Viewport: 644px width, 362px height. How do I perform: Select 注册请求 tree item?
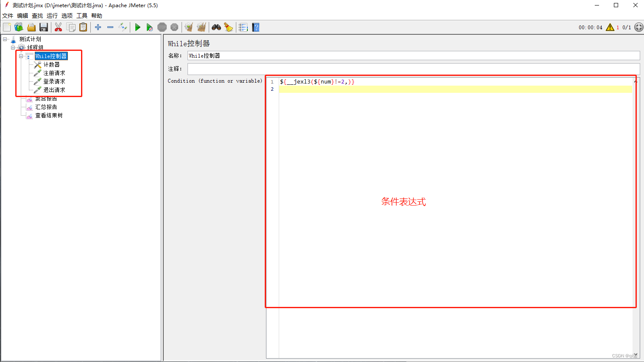(x=54, y=73)
